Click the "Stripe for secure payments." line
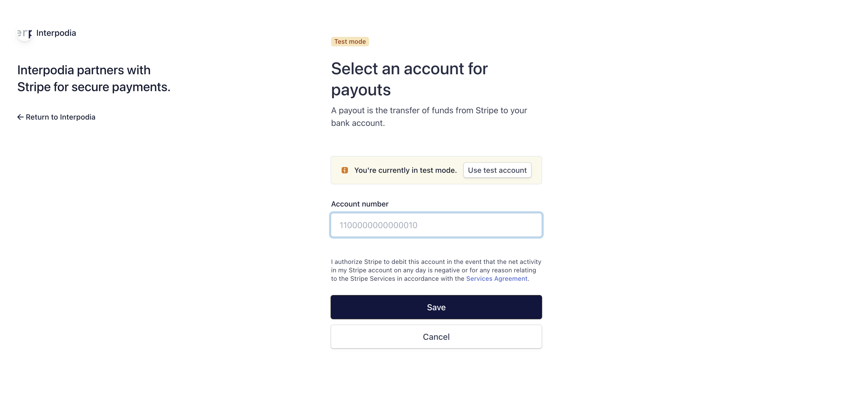Screen dimensions: 868x403 pos(94,87)
